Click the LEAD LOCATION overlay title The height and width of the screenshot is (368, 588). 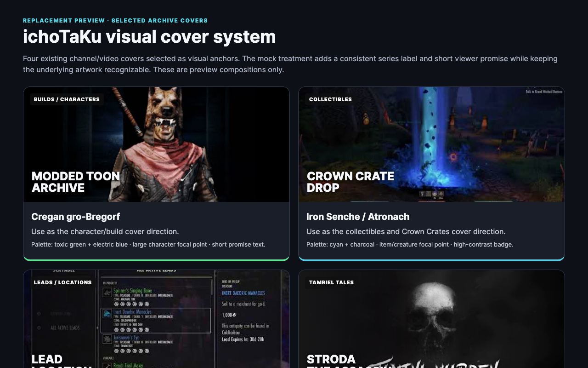coord(62,361)
